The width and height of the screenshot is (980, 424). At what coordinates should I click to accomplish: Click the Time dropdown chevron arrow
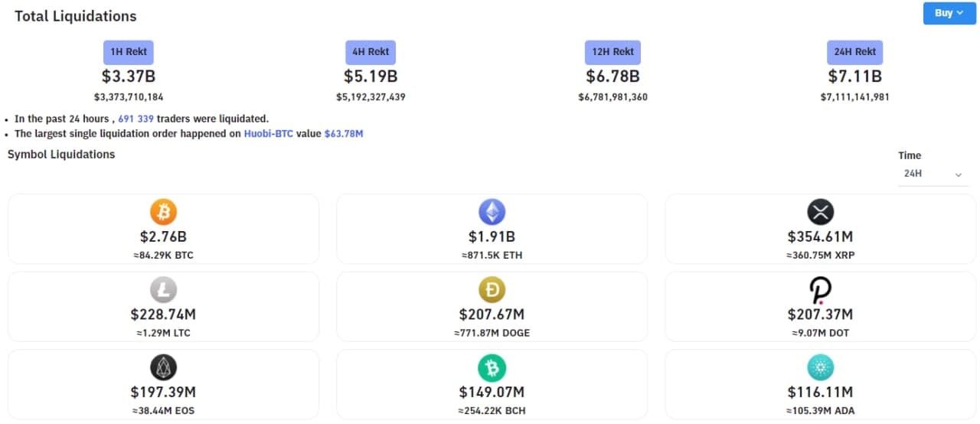(x=958, y=175)
